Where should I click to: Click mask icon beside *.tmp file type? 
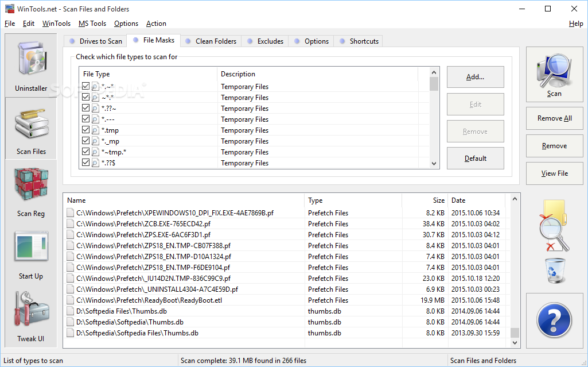(95, 130)
